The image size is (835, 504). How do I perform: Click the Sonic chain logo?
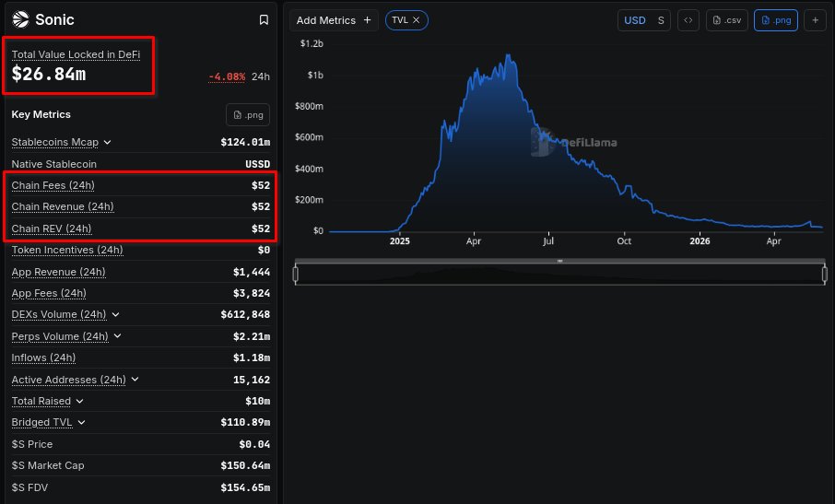pos(20,19)
